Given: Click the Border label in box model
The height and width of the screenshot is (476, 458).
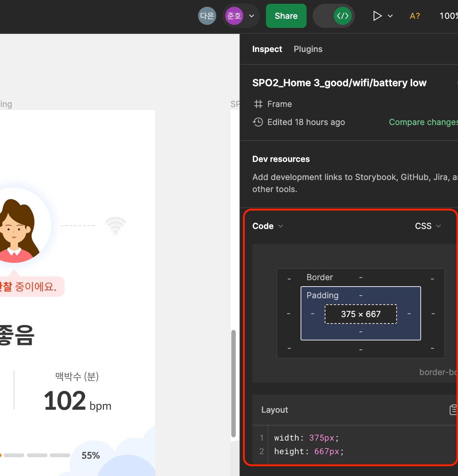Looking at the screenshot, I should (320, 277).
